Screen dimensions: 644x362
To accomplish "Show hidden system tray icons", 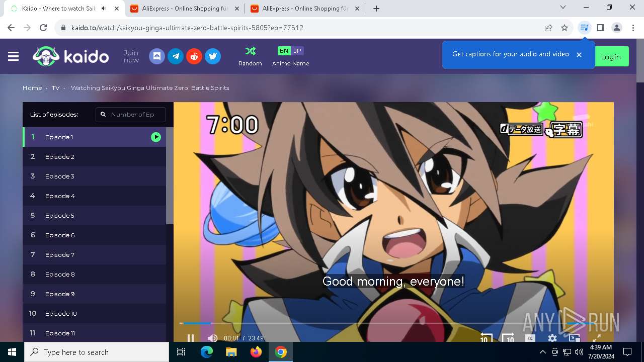I will click(542, 352).
